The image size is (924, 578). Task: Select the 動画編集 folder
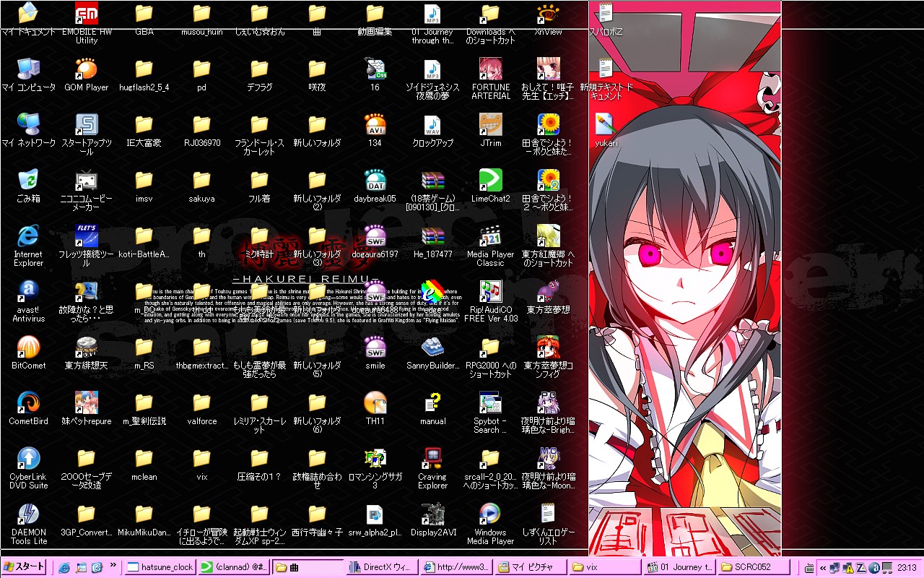375,14
